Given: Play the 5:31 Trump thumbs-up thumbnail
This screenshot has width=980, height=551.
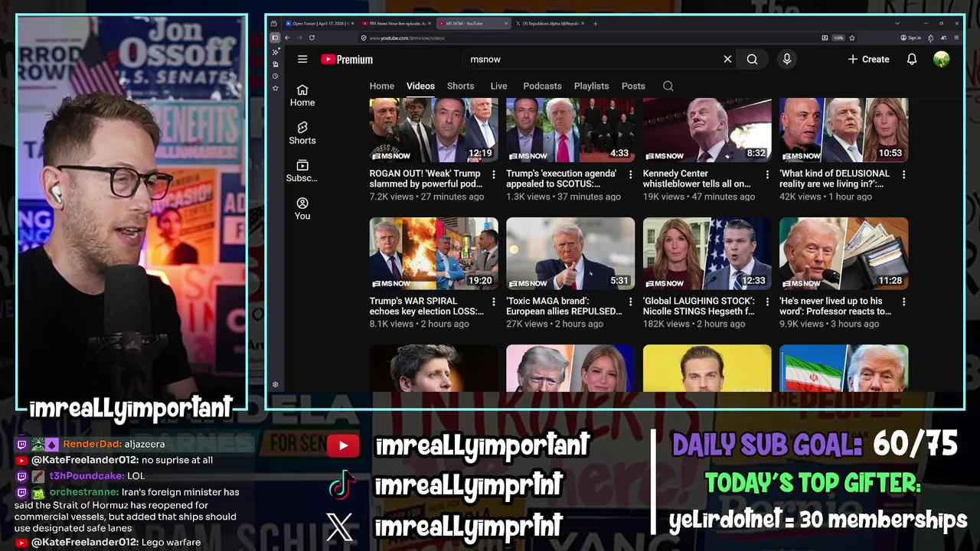Looking at the screenshot, I should pos(570,253).
